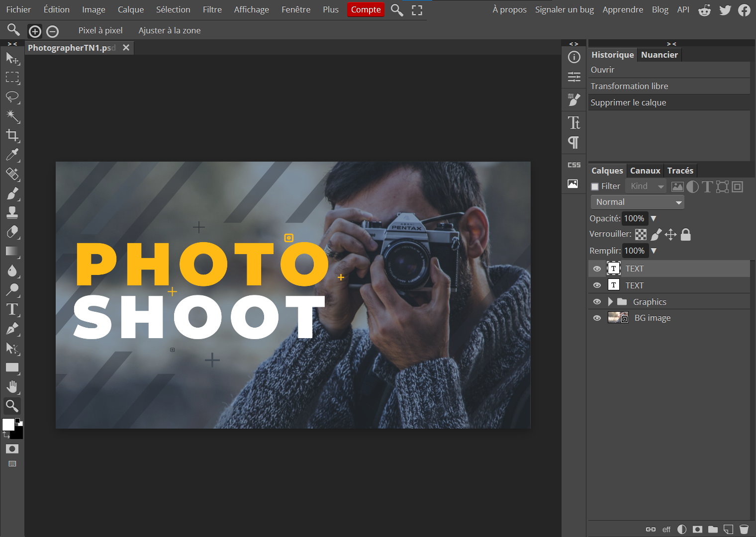Switch to the Canaux tab
This screenshot has height=537, width=756.
pos(645,171)
